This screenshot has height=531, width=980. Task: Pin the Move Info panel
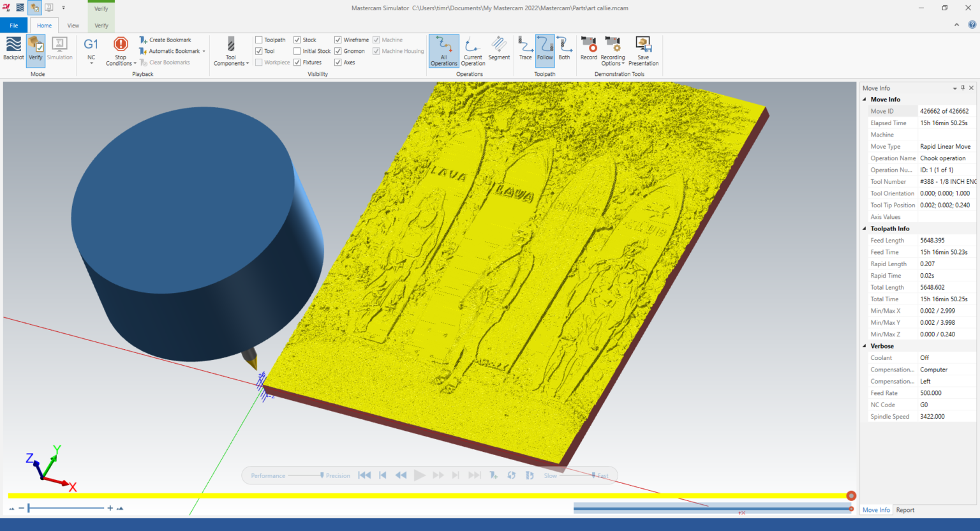pyautogui.click(x=963, y=88)
